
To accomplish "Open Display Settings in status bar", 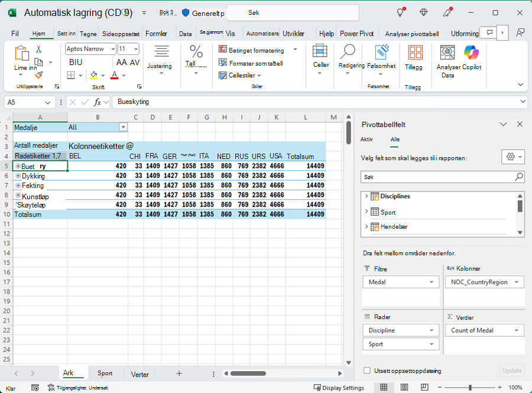I will click(339, 388).
